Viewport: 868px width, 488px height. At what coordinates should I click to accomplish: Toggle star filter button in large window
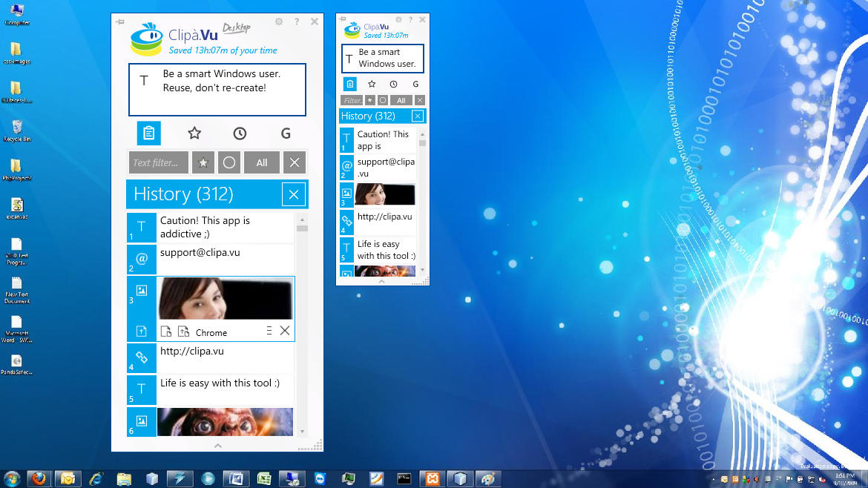(x=203, y=162)
